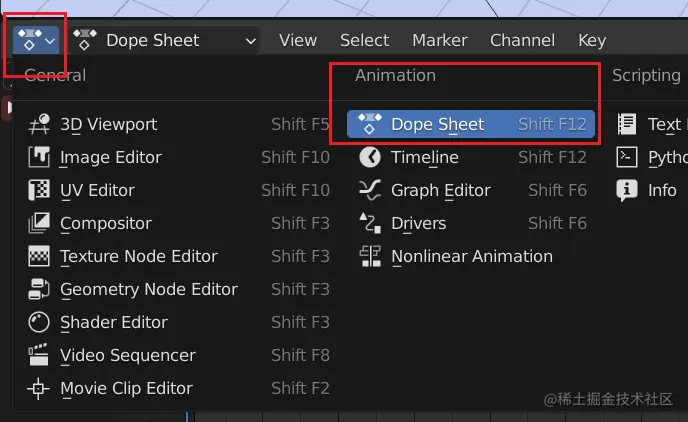Click the UV Editor icon

pos(40,191)
